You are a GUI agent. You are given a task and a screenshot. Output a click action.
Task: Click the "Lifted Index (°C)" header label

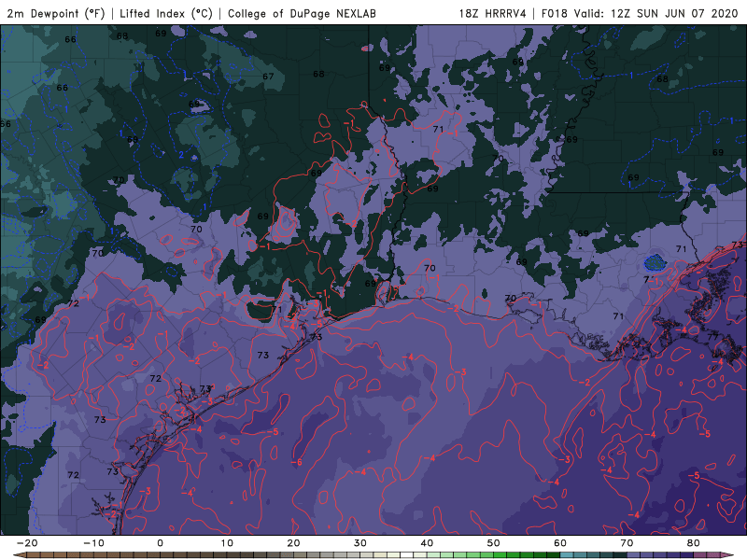click(166, 13)
